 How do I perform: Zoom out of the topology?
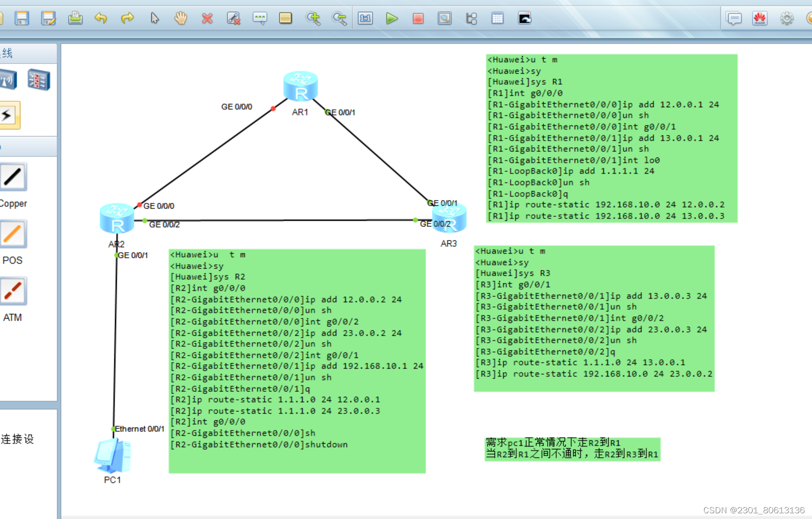tap(339, 19)
